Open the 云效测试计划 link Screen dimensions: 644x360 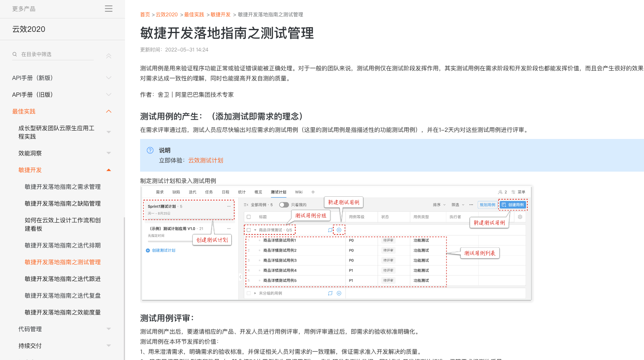pyautogui.click(x=206, y=160)
